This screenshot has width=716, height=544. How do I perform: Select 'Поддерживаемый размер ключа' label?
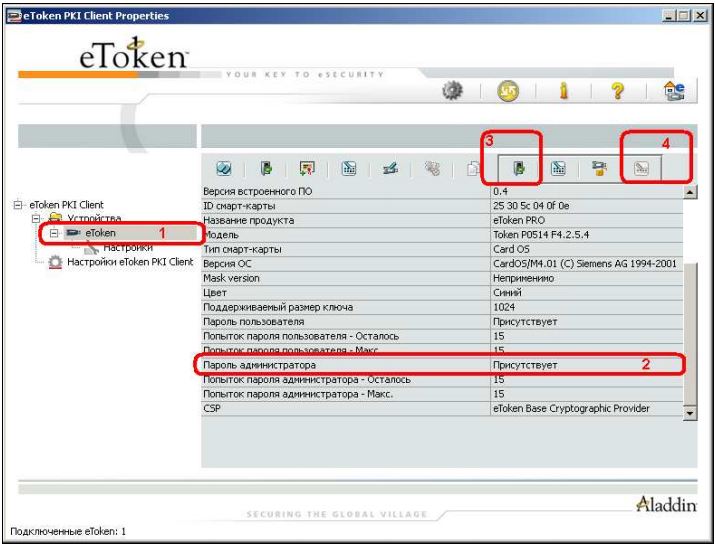point(278,307)
